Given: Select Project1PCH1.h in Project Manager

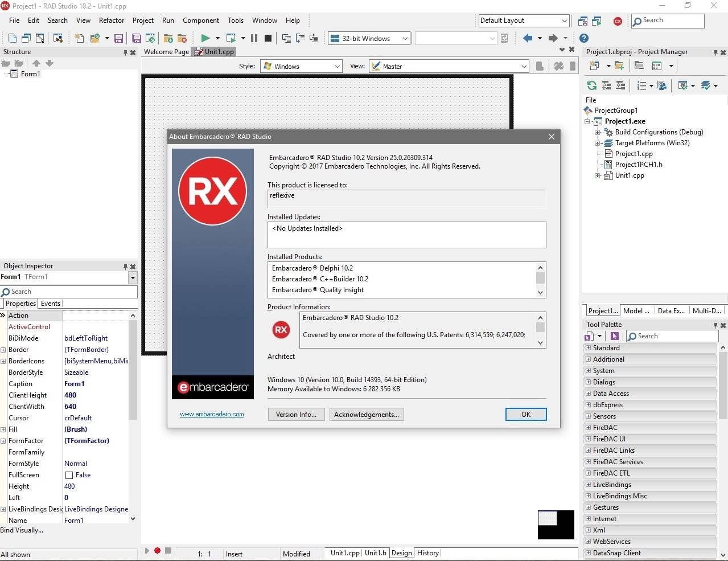Looking at the screenshot, I should 639,165.
